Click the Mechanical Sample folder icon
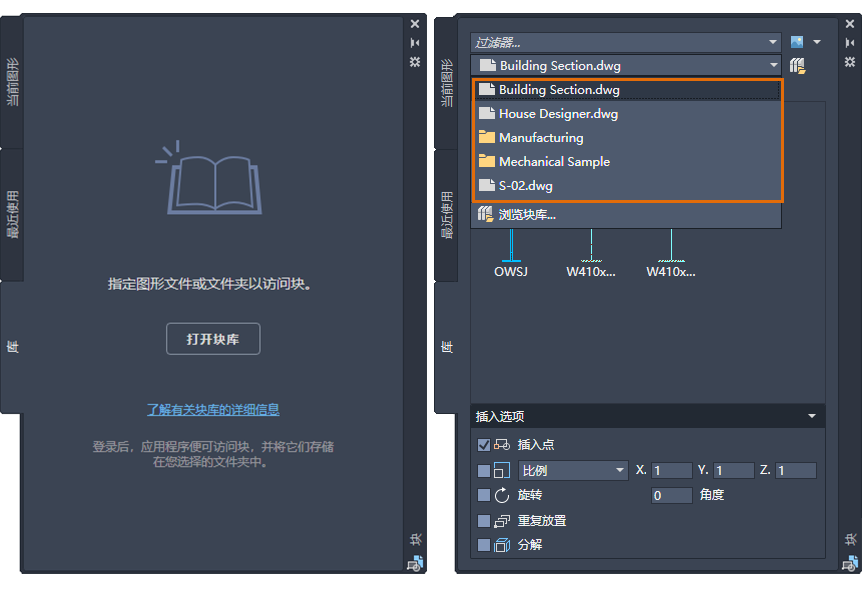862x590 pixels. (x=487, y=161)
